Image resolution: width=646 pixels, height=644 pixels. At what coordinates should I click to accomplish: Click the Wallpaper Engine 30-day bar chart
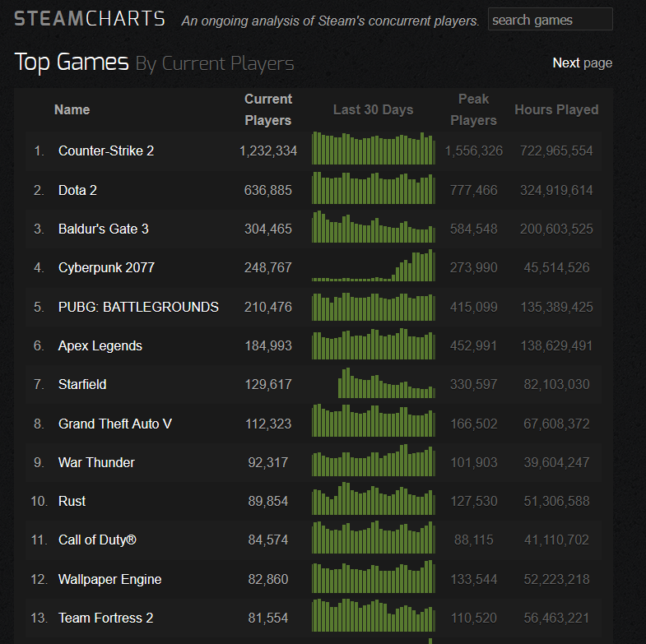[x=374, y=577]
